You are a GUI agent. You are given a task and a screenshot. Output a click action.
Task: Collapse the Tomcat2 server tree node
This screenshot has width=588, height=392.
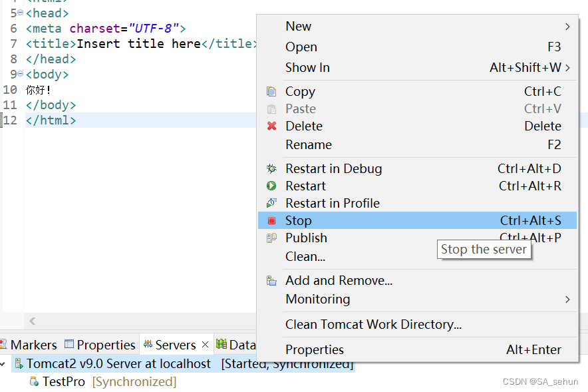pos(4,365)
